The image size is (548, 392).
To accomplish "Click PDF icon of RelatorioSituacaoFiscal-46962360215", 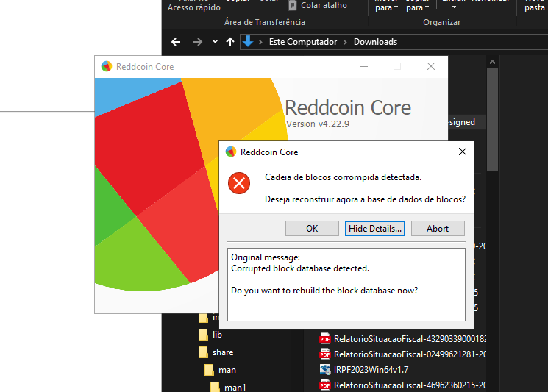I will [x=325, y=385].
